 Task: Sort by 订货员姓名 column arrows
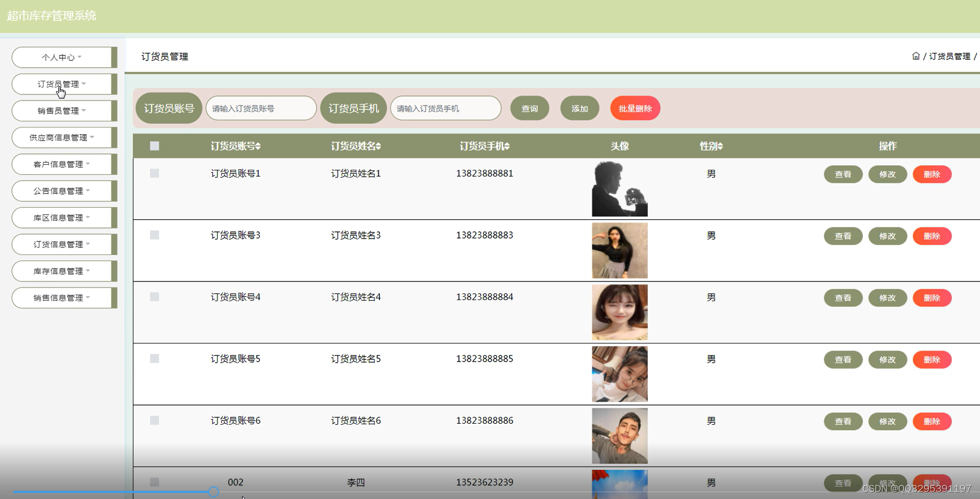click(x=378, y=146)
